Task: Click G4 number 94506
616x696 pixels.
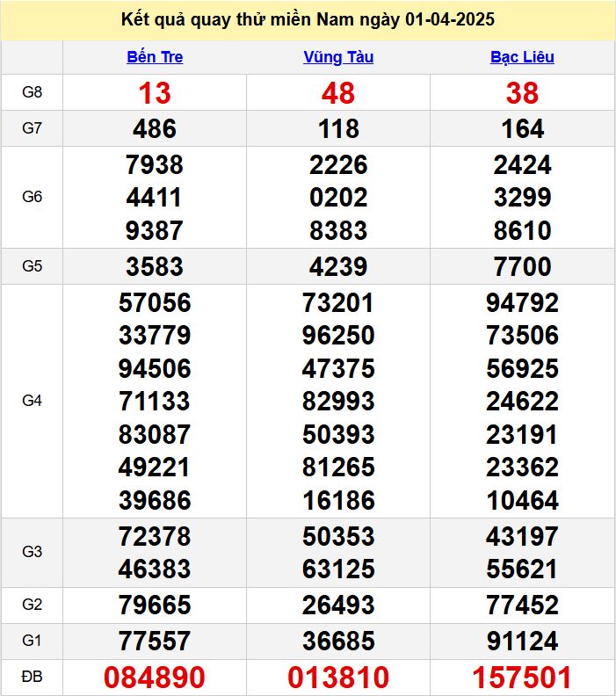Action: [155, 369]
